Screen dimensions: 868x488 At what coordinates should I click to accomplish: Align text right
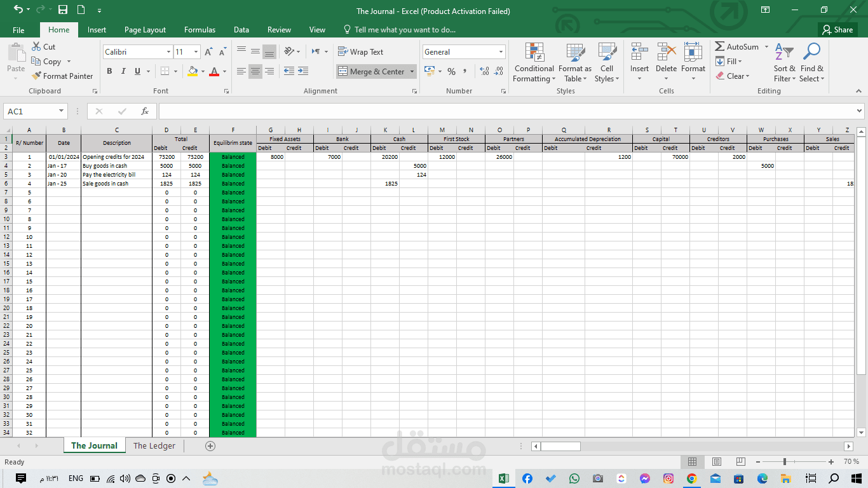click(x=269, y=71)
